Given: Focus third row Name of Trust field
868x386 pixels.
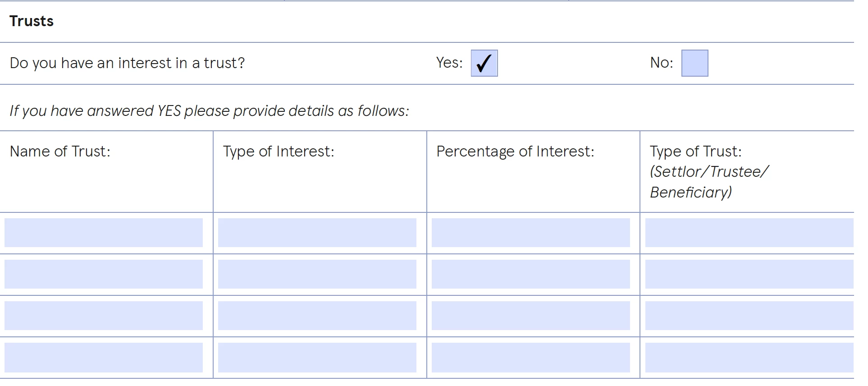Looking at the screenshot, I should click(104, 316).
